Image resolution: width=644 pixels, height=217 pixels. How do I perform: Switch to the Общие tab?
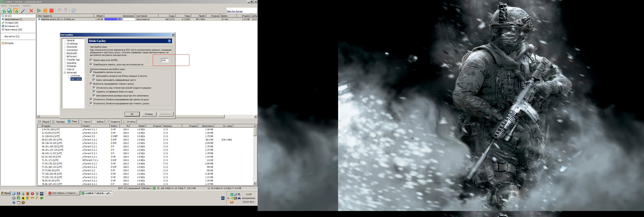tap(44, 122)
